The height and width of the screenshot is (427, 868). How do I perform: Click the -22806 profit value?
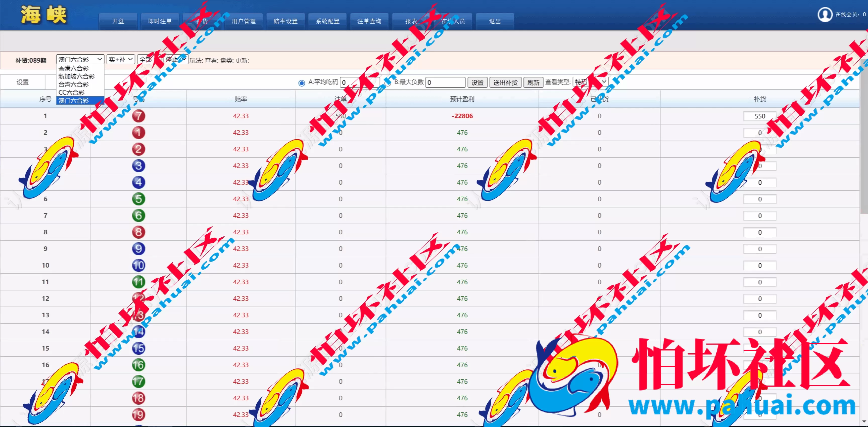pyautogui.click(x=462, y=116)
